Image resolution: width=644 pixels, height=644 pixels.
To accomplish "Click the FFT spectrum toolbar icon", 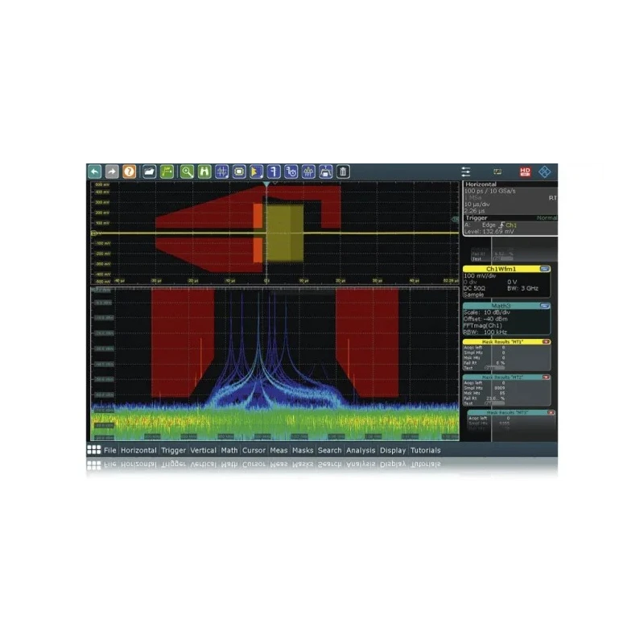I will point(308,171).
